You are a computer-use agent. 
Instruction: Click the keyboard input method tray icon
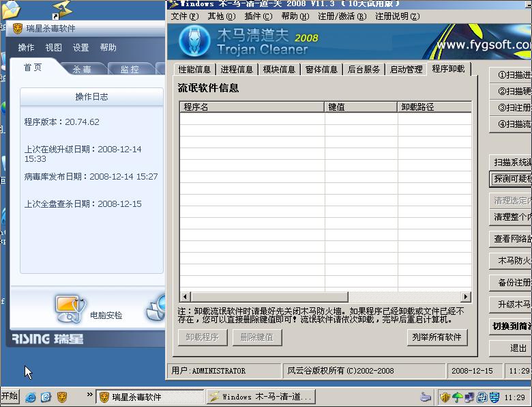426,397
